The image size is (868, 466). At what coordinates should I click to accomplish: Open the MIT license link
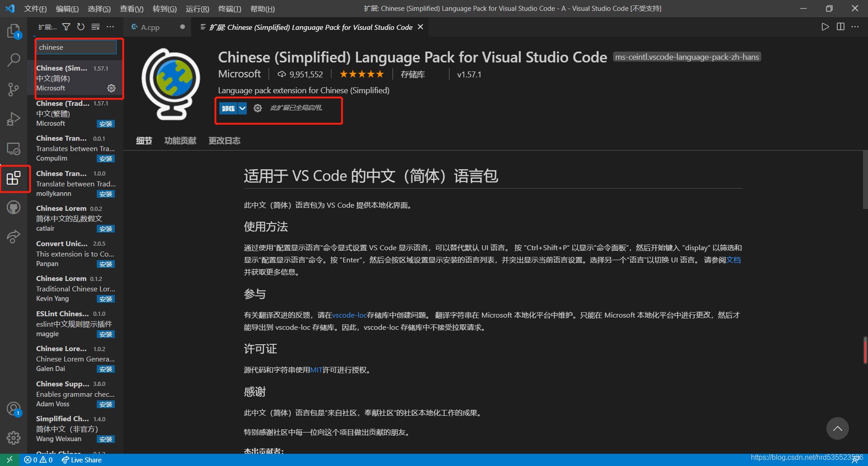tap(316, 370)
